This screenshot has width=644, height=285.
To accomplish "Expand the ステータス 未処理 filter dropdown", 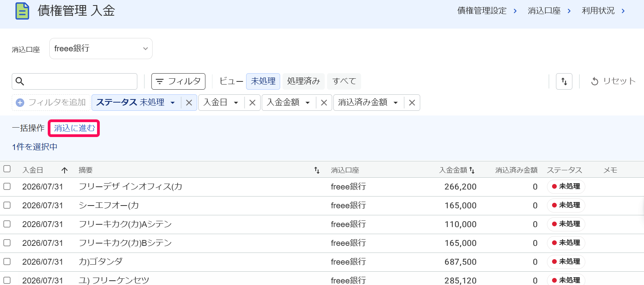I will [173, 103].
